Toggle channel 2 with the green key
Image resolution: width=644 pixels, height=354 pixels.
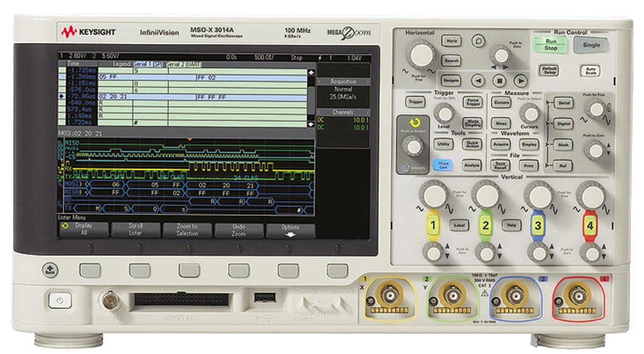tap(485, 226)
